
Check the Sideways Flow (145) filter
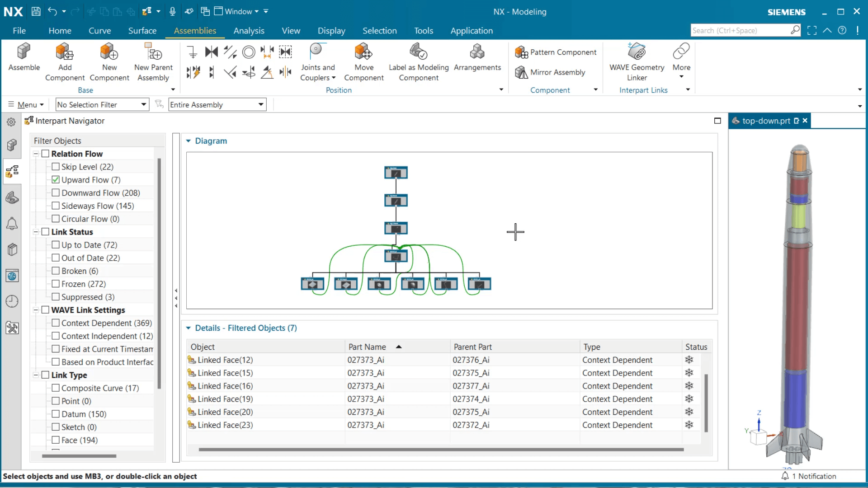point(56,206)
